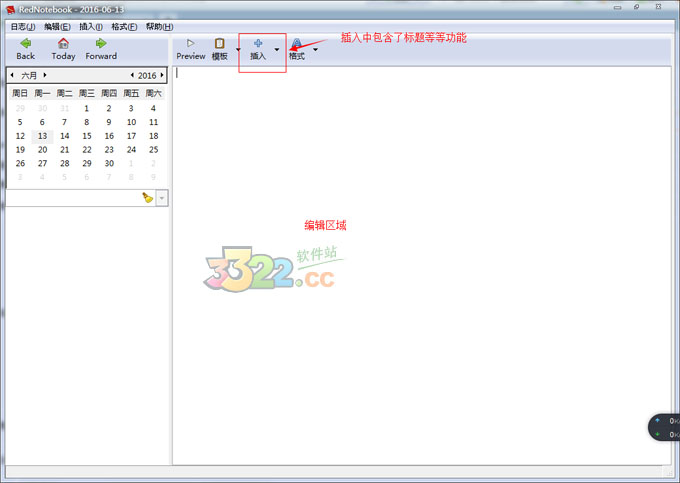Clear the search with the broom icon
The width and height of the screenshot is (680, 483).
tap(147, 198)
